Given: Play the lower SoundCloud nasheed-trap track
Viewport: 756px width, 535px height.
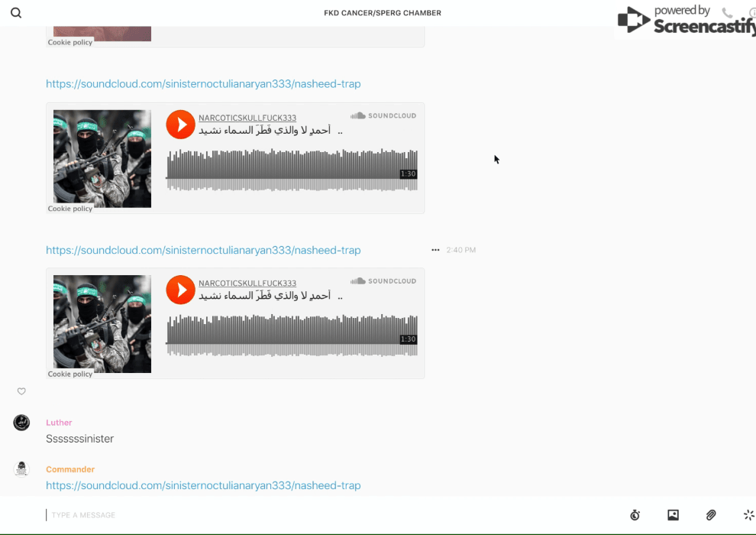Looking at the screenshot, I should tap(181, 290).
